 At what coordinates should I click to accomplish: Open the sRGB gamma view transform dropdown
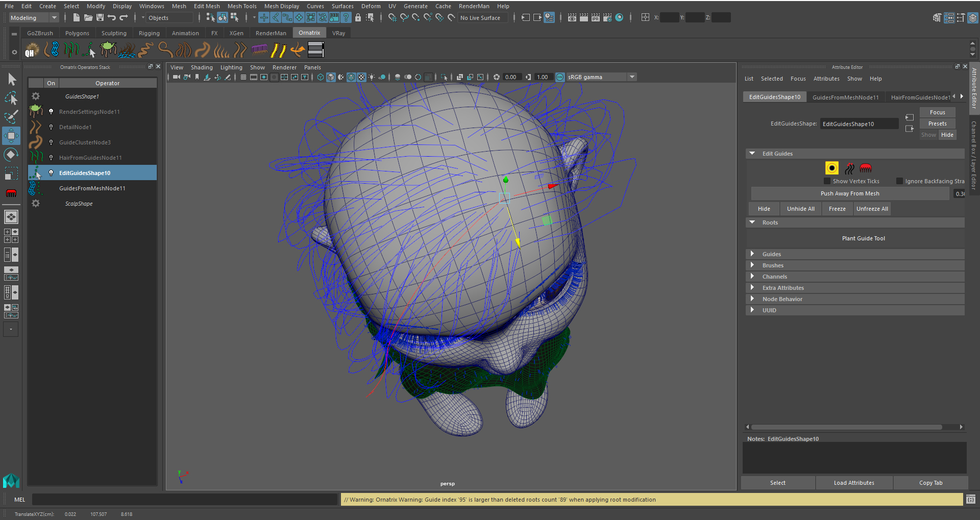click(632, 77)
